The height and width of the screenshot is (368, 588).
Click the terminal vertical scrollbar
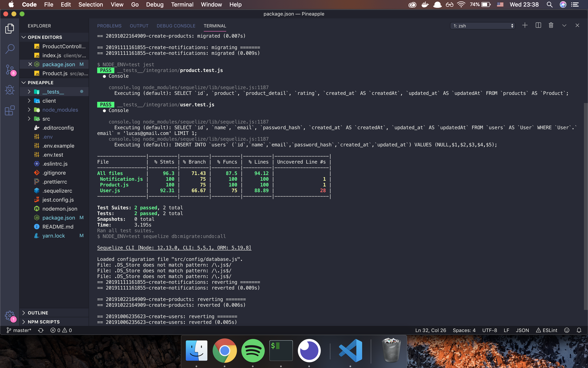pyautogui.click(x=586, y=206)
